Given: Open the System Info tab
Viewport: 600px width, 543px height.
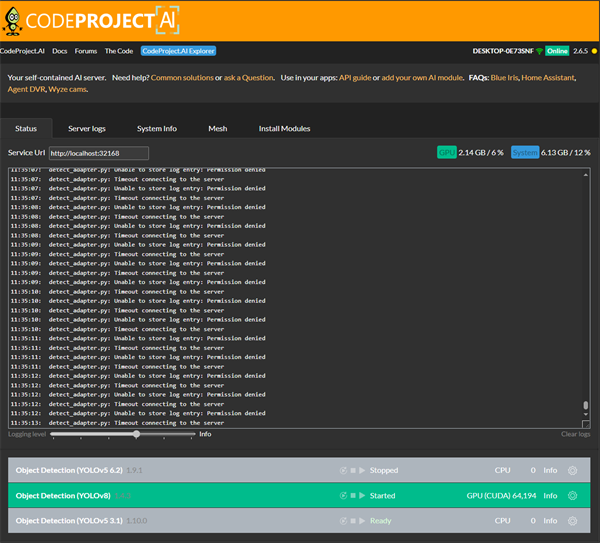Looking at the screenshot, I should pyautogui.click(x=157, y=129).
